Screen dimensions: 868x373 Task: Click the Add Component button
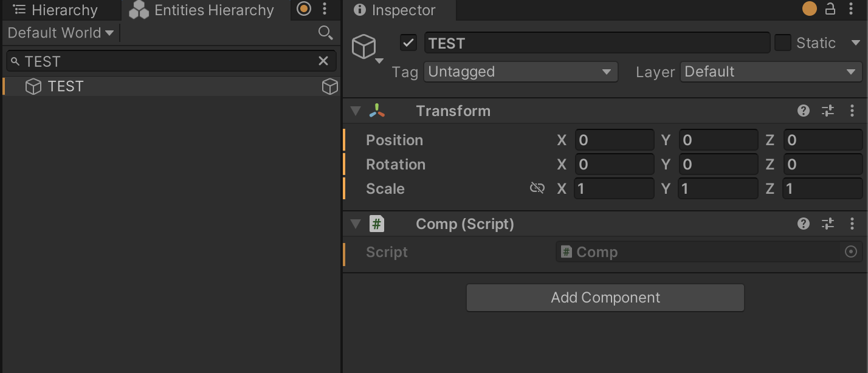605,298
